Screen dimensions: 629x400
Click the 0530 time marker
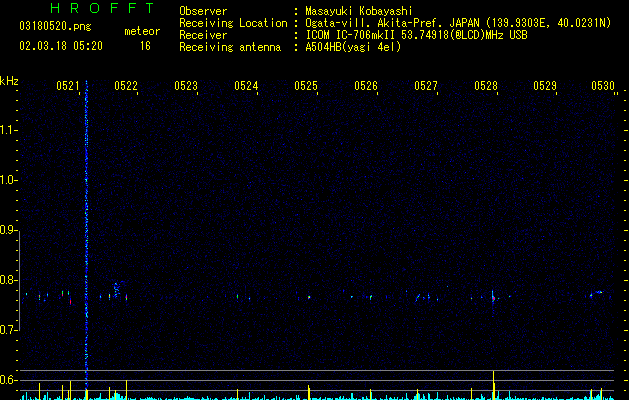point(603,85)
